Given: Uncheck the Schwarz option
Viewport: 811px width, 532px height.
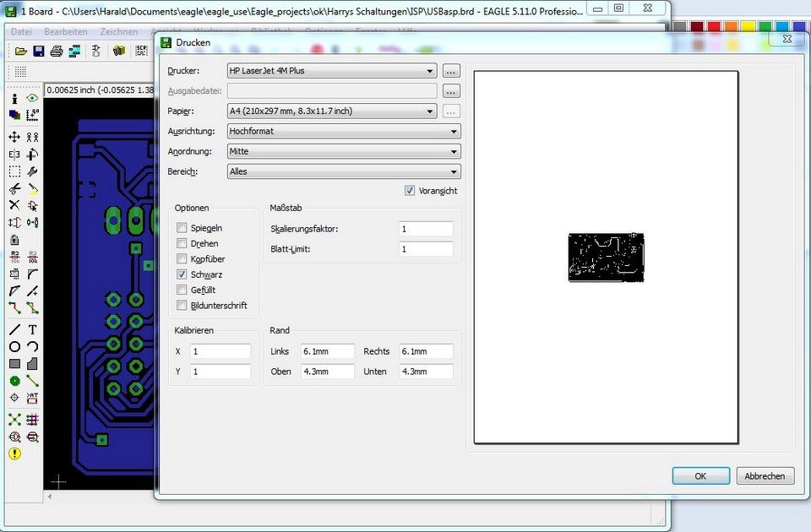Looking at the screenshot, I should pos(182,274).
